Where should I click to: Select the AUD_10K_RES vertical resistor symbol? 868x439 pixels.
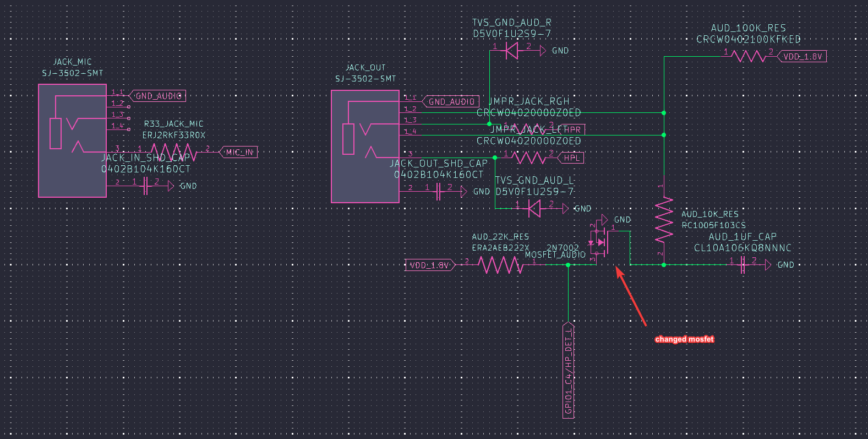tap(664, 220)
